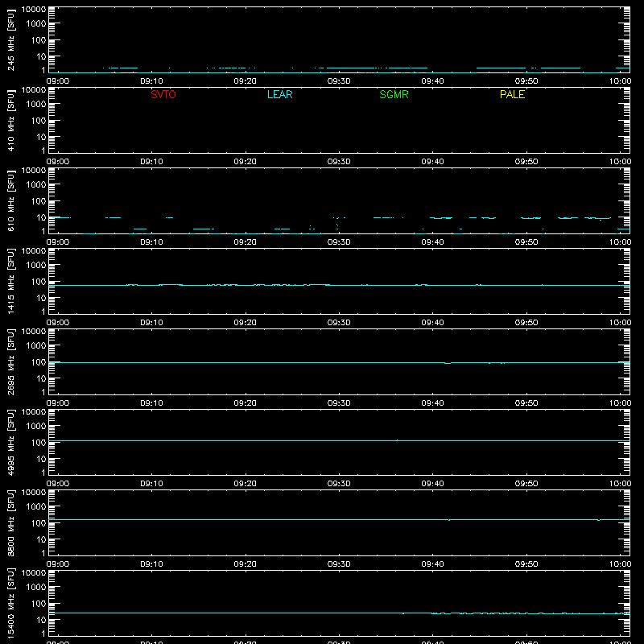This screenshot has width=644, height=644.
Task: Click 09:30 time label under 245 MHz panel
Action: point(339,81)
